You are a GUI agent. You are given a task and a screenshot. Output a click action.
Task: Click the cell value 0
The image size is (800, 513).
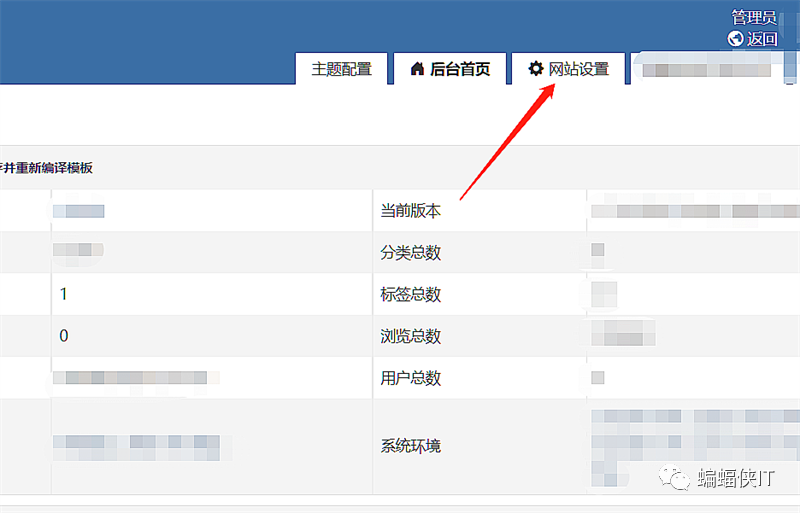[63, 336]
